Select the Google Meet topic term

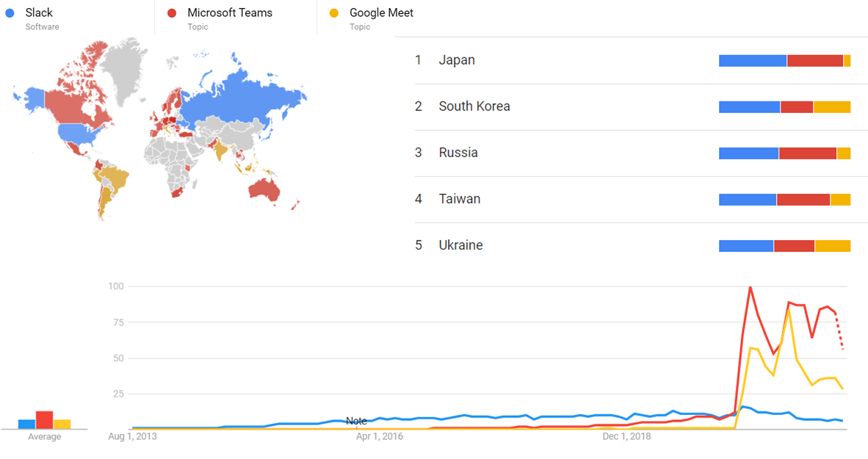tap(381, 13)
